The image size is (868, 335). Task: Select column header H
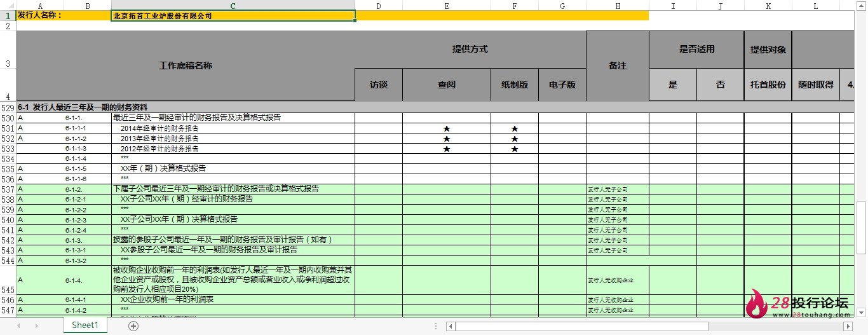pos(618,6)
